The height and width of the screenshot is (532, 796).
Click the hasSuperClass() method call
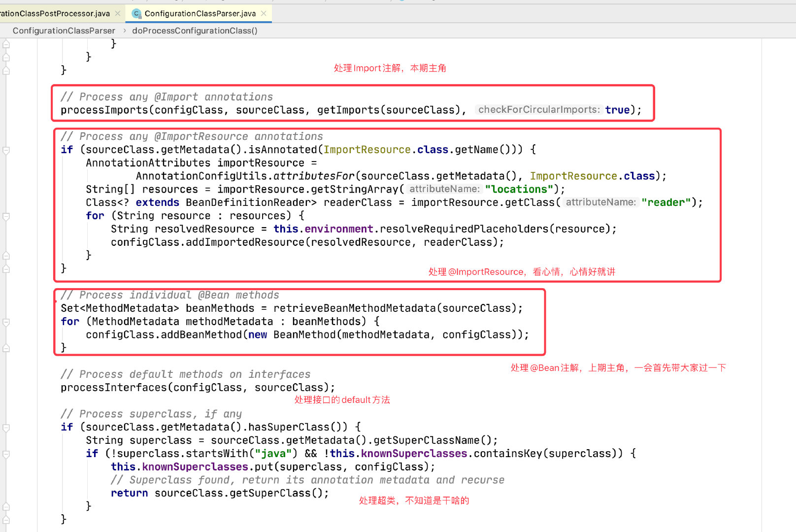point(295,427)
